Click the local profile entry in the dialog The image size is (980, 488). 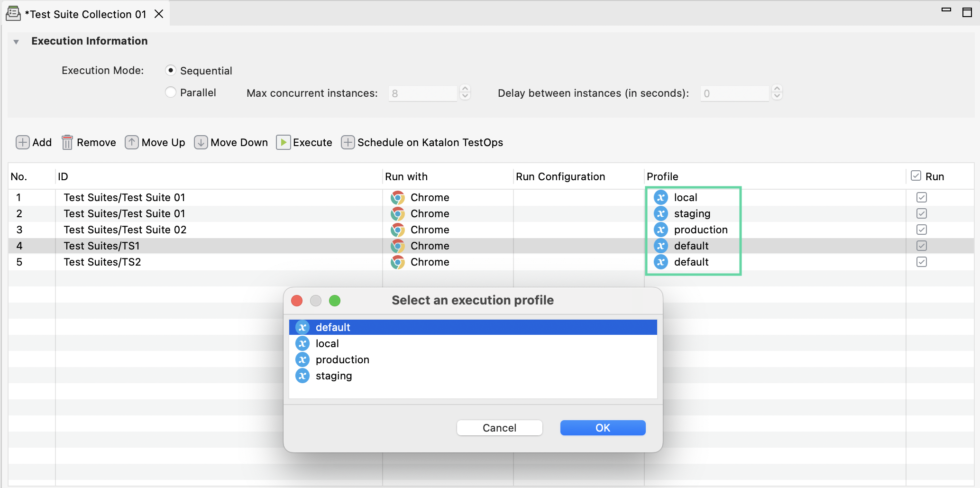[x=327, y=343]
